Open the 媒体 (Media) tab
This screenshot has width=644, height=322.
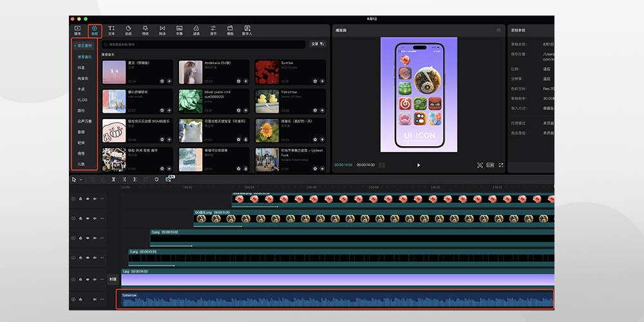click(x=78, y=30)
